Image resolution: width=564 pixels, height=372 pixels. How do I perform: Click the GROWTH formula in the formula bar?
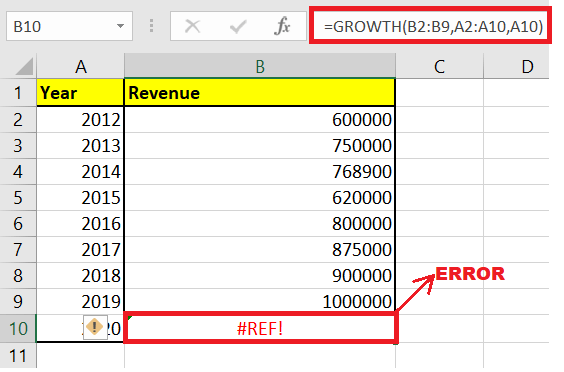pyautogui.click(x=433, y=26)
